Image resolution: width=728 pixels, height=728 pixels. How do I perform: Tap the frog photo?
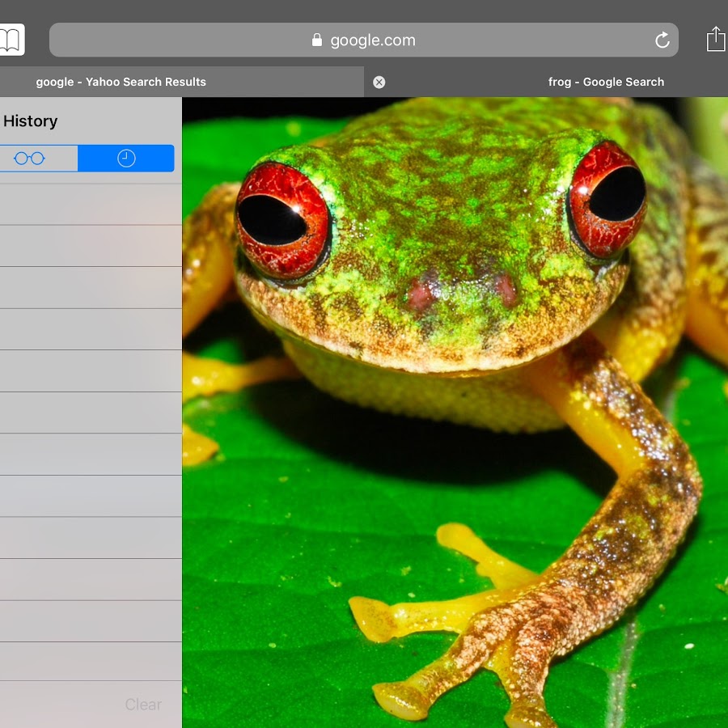click(x=455, y=413)
